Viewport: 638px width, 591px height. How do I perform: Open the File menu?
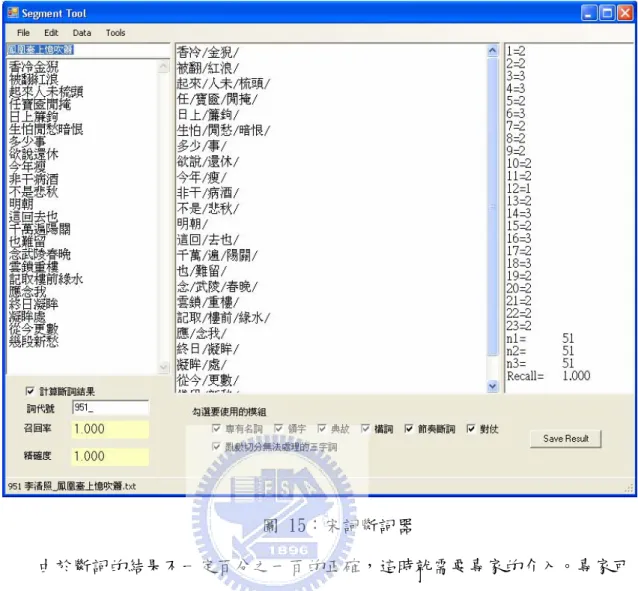[23, 33]
